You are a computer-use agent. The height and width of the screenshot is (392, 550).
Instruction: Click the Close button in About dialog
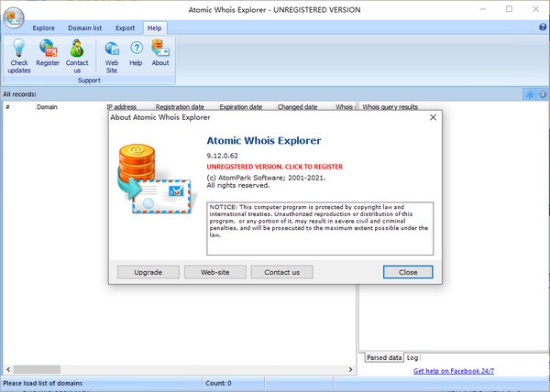[x=408, y=272]
